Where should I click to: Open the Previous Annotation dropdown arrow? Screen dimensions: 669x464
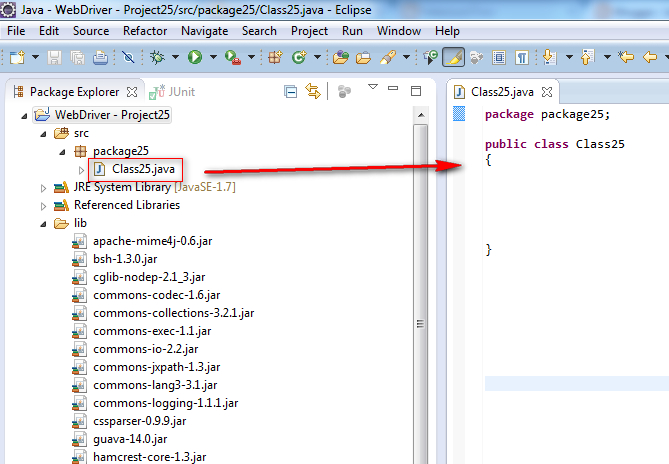click(x=607, y=57)
